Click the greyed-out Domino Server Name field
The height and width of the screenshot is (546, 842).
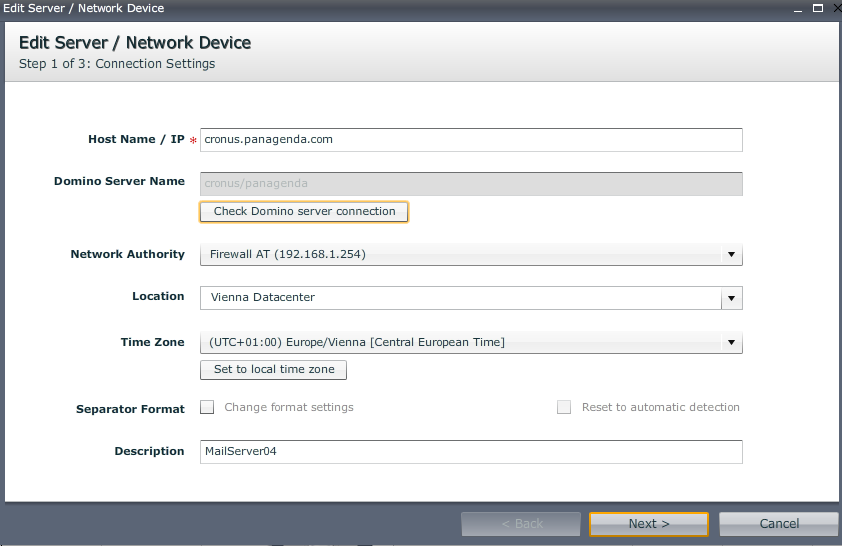click(471, 183)
